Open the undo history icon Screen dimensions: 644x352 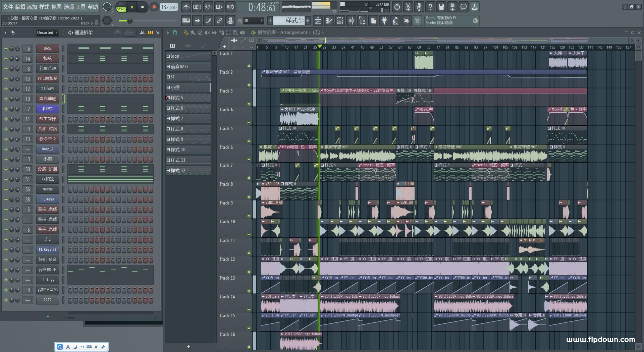[x=397, y=7]
